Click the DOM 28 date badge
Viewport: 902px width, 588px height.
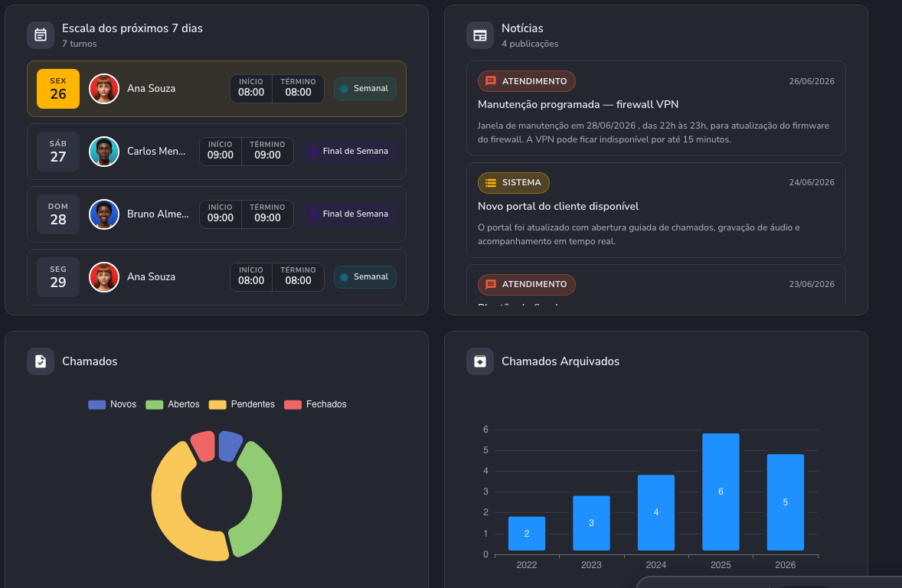[x=58, y=214]
